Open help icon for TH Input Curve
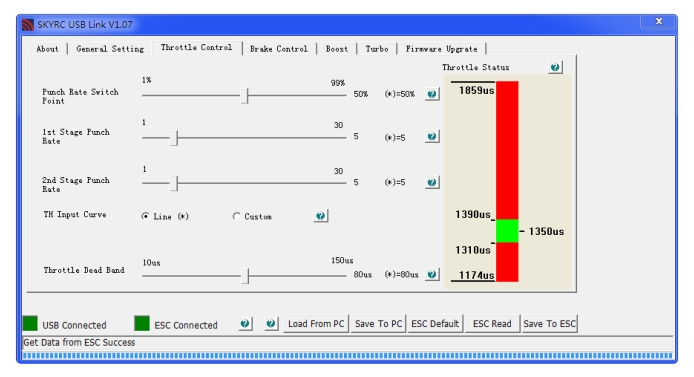 [x=321, y=216]
